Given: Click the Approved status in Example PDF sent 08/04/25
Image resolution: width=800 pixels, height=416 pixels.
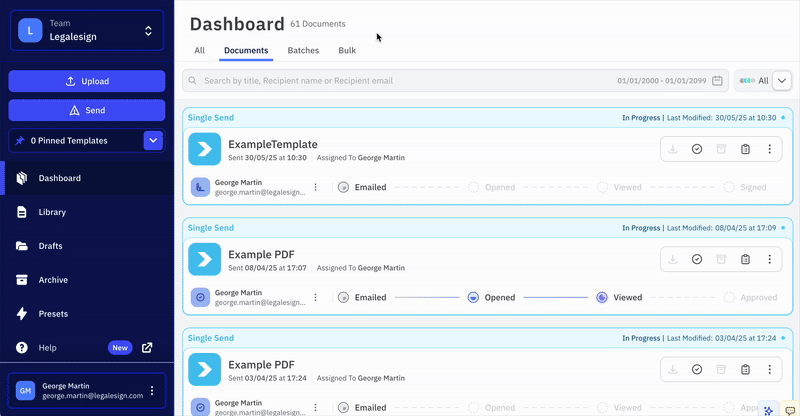Looking at the screenshot, I should tap(751, 298).
